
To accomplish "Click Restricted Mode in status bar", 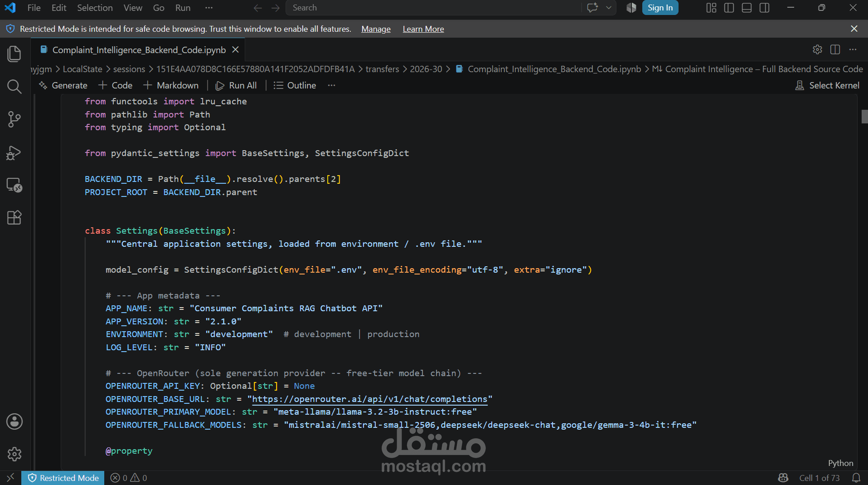I will pos(63,478).
